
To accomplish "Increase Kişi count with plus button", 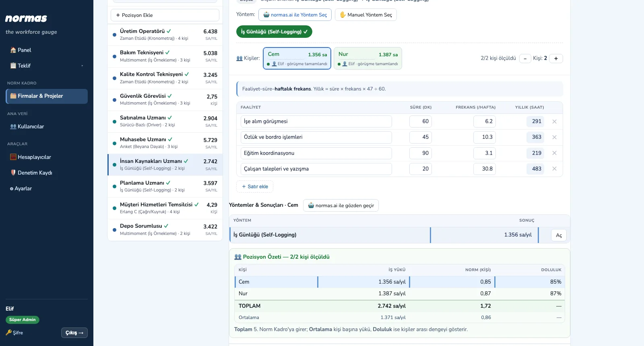I will click(556, 58).
